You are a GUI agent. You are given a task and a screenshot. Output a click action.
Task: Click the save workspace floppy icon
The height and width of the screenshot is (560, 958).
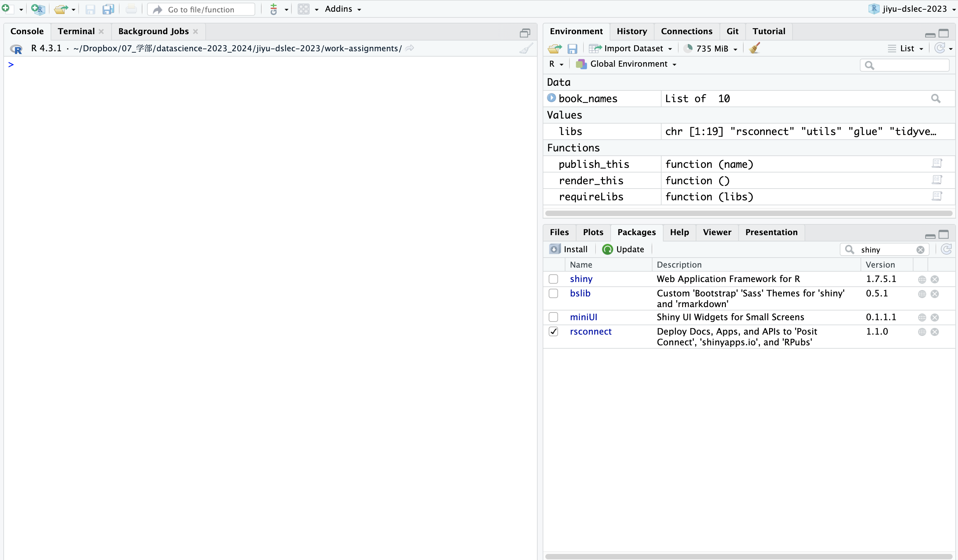pos(572,49)
